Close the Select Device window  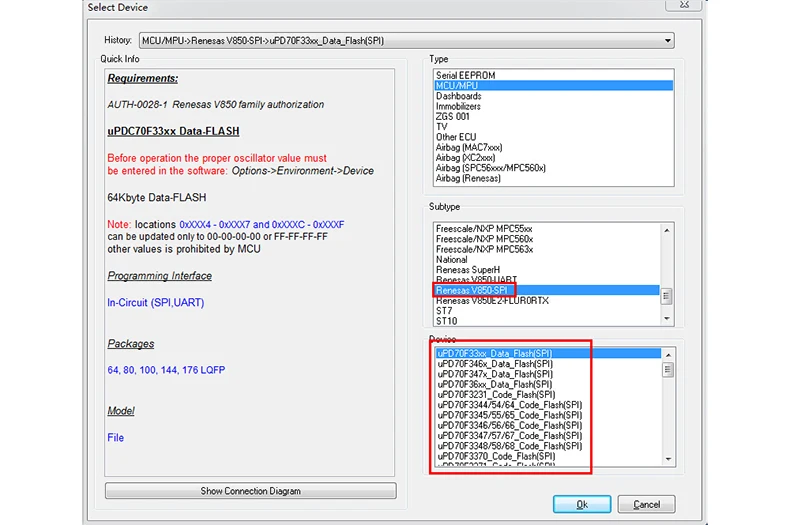[x=684, y=5]
